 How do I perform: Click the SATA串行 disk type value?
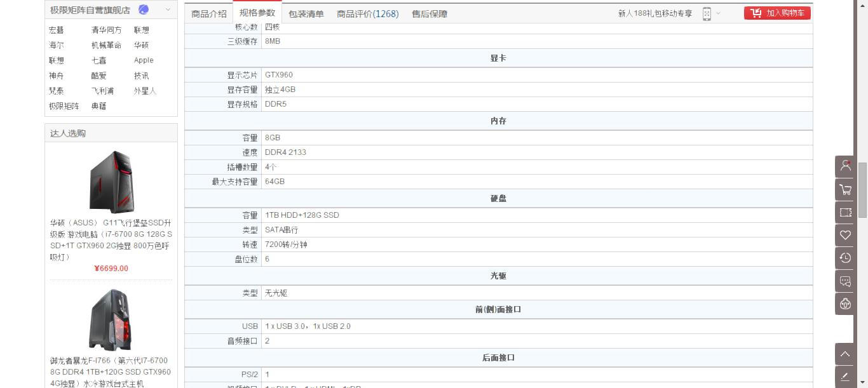click(x=281, y=230)
